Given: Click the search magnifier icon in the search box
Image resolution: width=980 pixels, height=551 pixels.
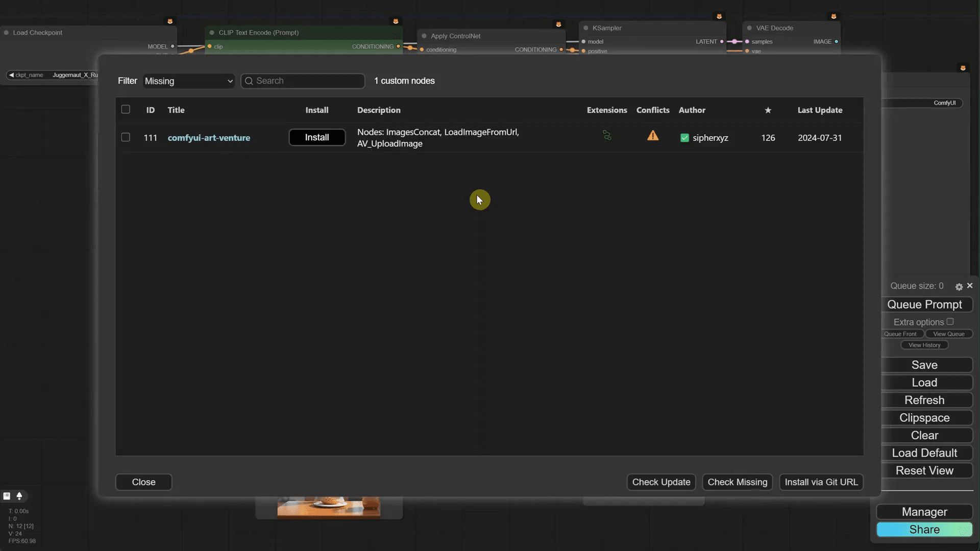Looking at the screenshot, I should 250,81.
